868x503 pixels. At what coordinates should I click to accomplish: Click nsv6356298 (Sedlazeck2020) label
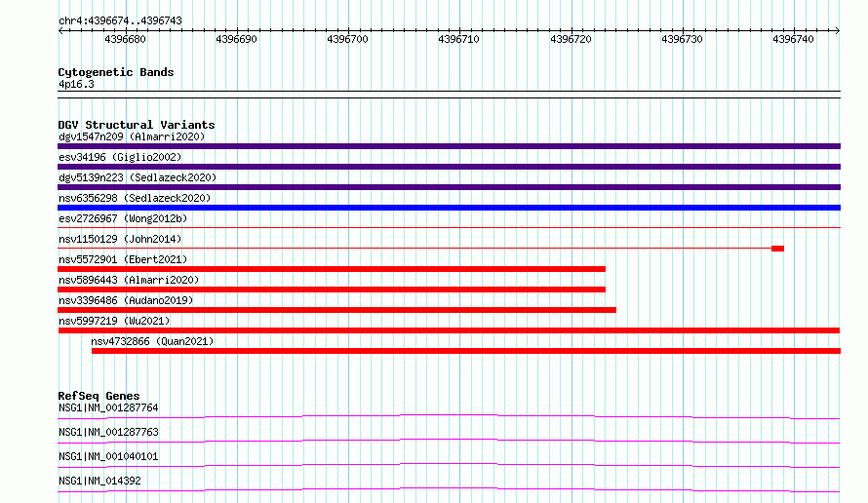135,198
